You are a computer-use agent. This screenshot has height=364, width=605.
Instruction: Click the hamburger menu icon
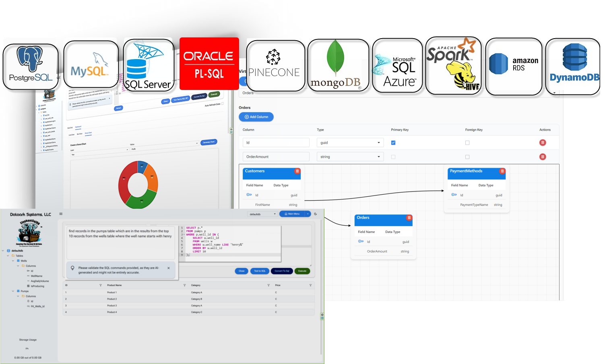(x=61, y=214)
